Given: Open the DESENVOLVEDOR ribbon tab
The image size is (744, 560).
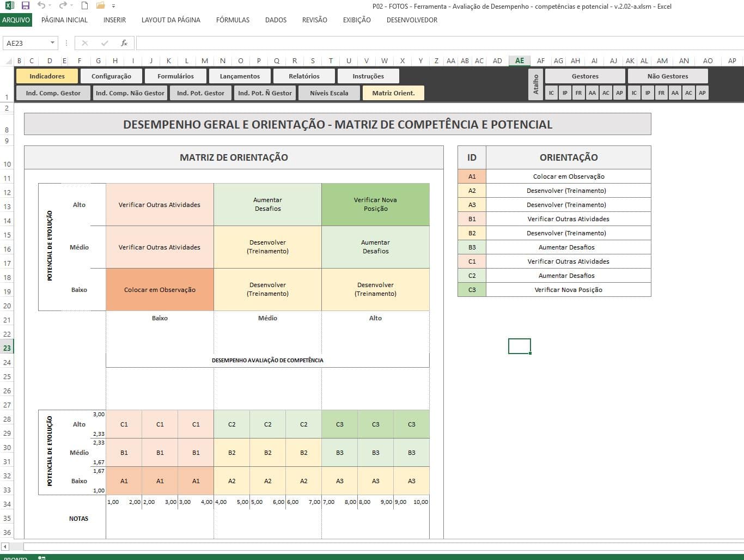Looking at the screenshot, I should (412, 20).
